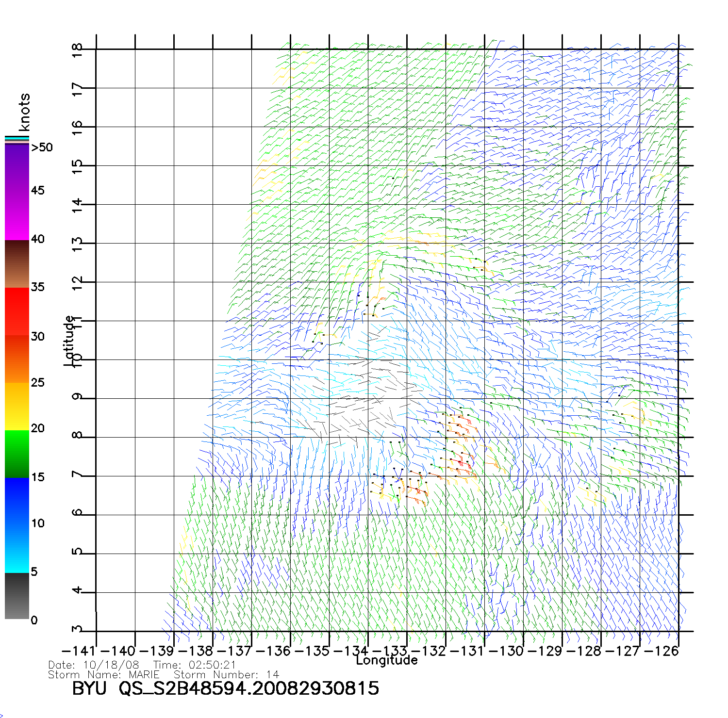Click the "knots" legend unit label
This screenshot has height=718, width=728.
[x=24, y=112]
